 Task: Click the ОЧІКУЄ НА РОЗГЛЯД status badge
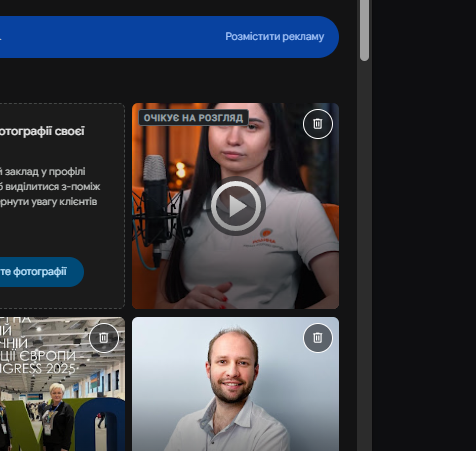point(193,118)
